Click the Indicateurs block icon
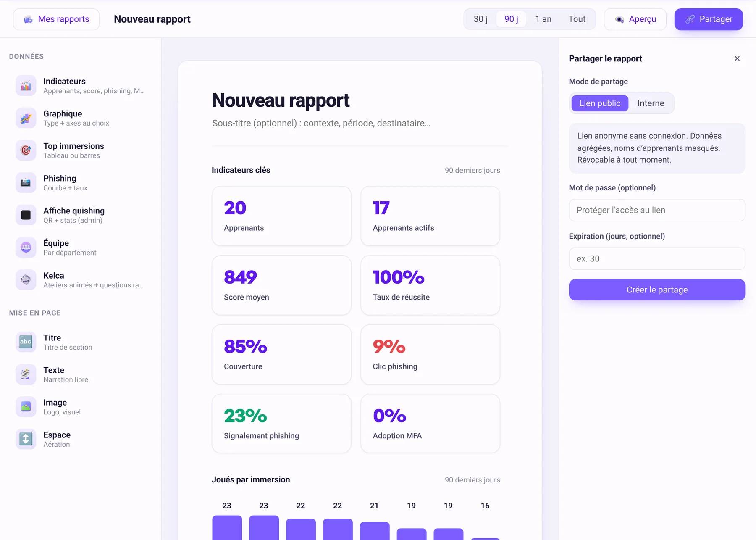This screenshot has width=756, height=540. tap(26, 86)
